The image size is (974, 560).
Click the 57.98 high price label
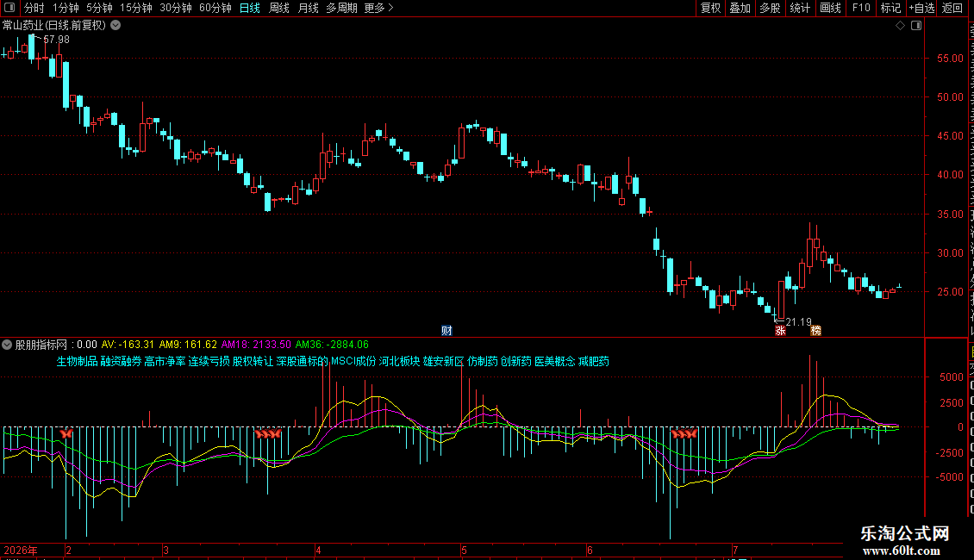click(56, 40)
